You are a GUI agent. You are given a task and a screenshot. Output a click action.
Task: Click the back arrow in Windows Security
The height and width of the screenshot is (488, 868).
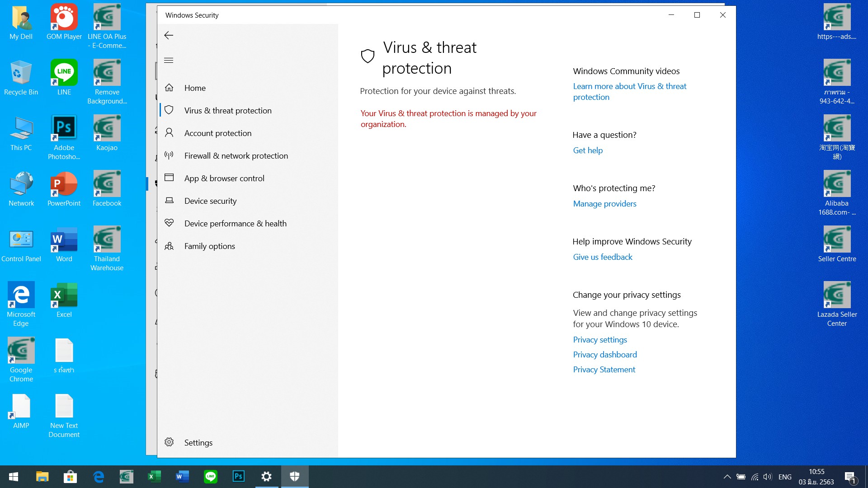(169, 35)
